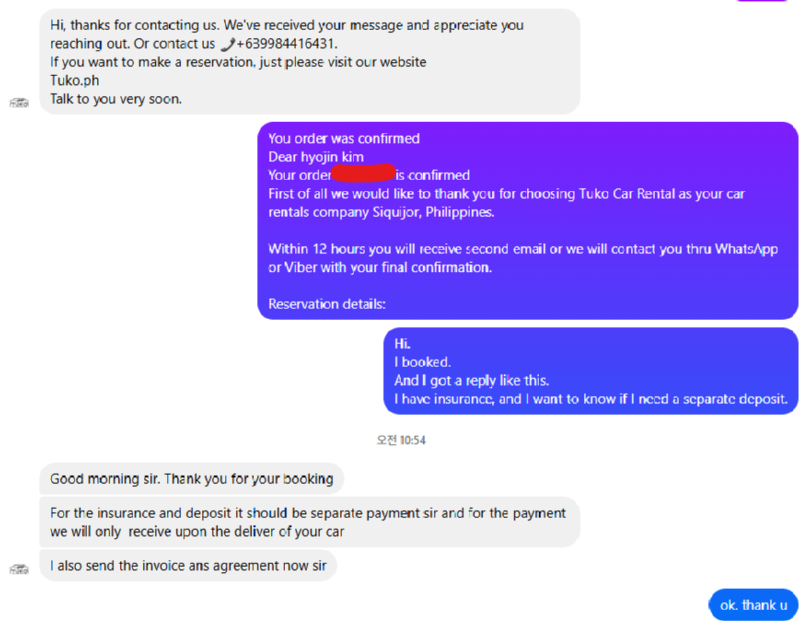Click the phone emoji before the contact number
The image size is (800, 627).
point(228,44)
